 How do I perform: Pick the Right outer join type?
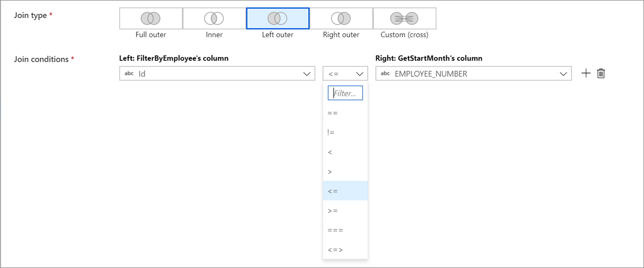click(341, 19)
